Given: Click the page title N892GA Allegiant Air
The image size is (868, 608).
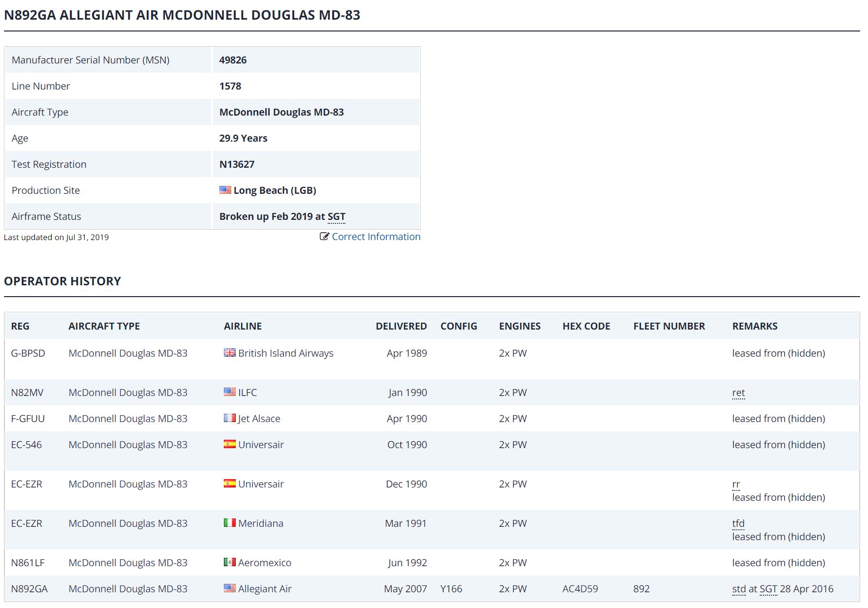Looking at the screenshot, I should 182,15.
